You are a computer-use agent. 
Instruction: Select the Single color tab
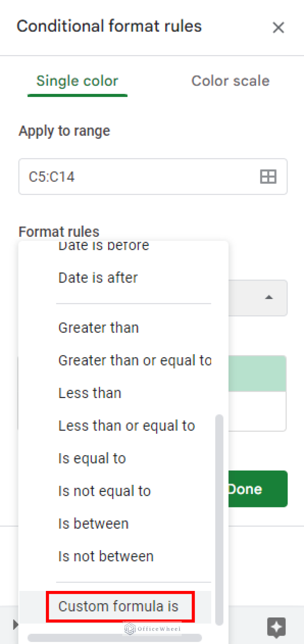(x=77, y=80)
